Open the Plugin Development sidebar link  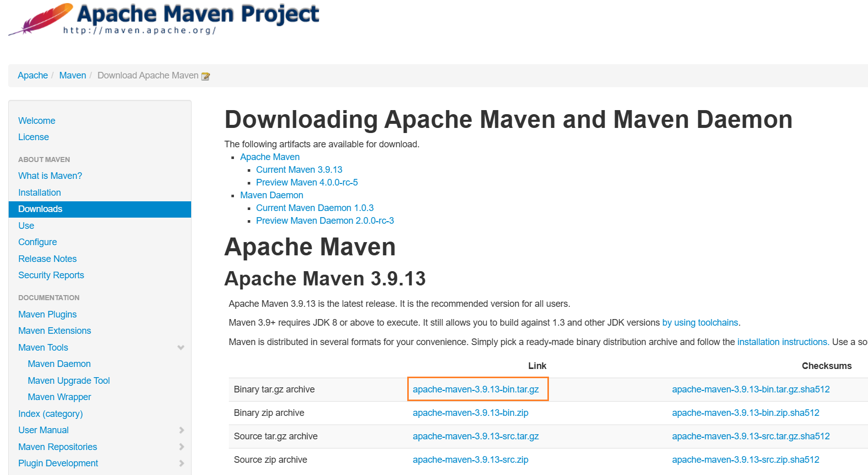pyautogui.click(x=58, y=463)
